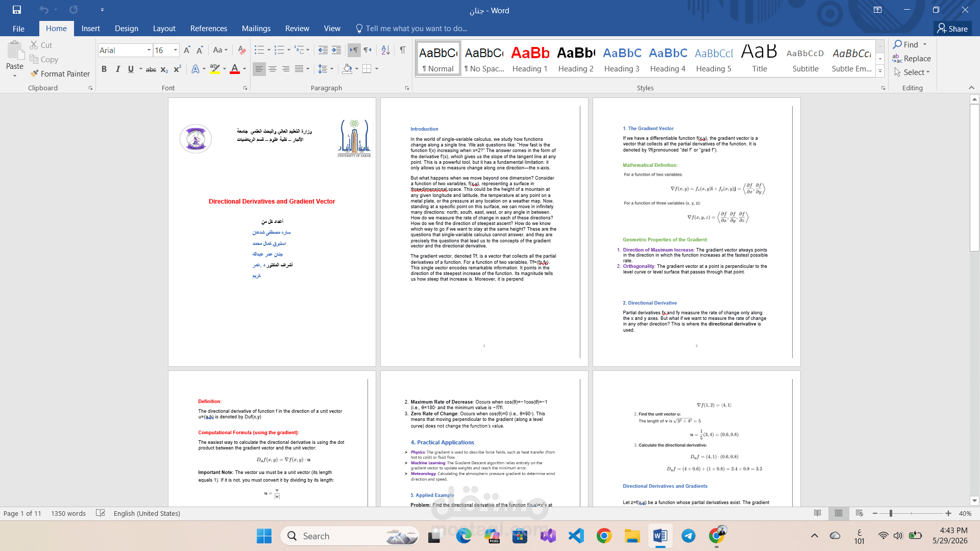Switch to the Design tab

(x=126, y=29)
